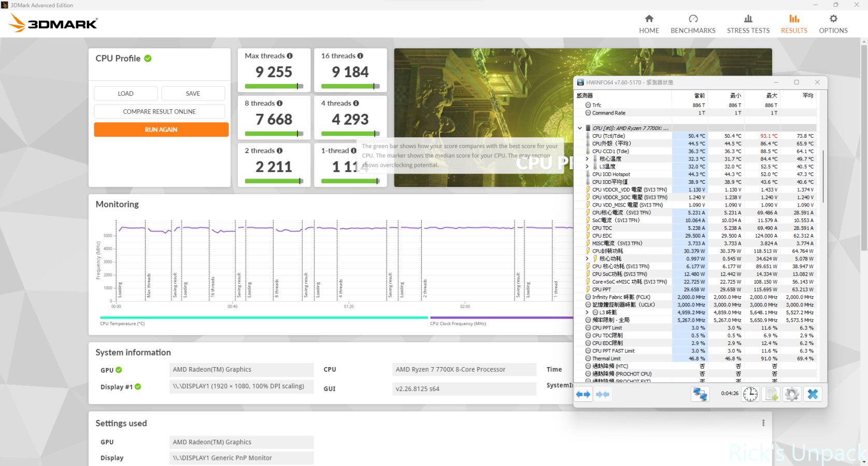Minimize the HWiNFO64 window

[x=776, y=82]
